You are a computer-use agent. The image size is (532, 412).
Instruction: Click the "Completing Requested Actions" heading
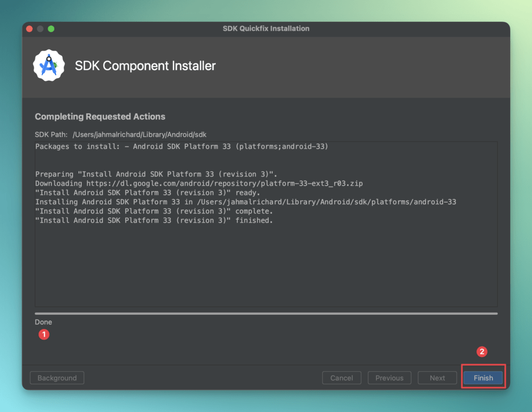point(100,116)
